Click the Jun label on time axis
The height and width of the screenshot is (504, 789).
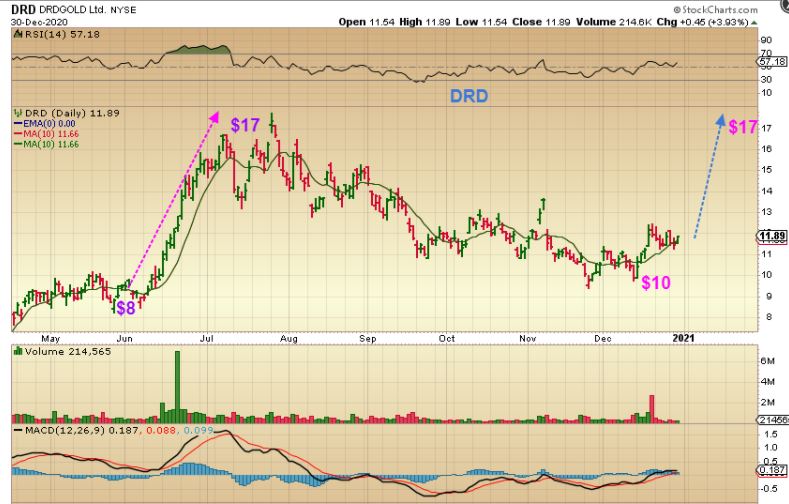124,339
